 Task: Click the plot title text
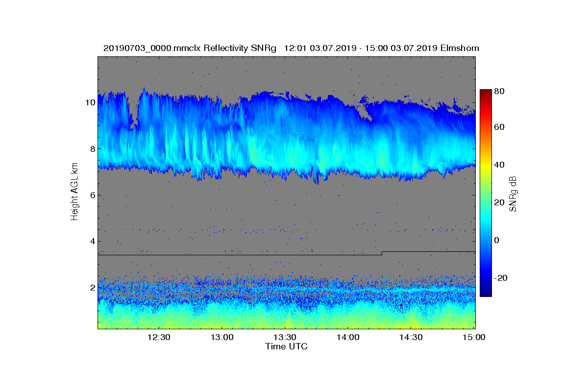(291, 49)
